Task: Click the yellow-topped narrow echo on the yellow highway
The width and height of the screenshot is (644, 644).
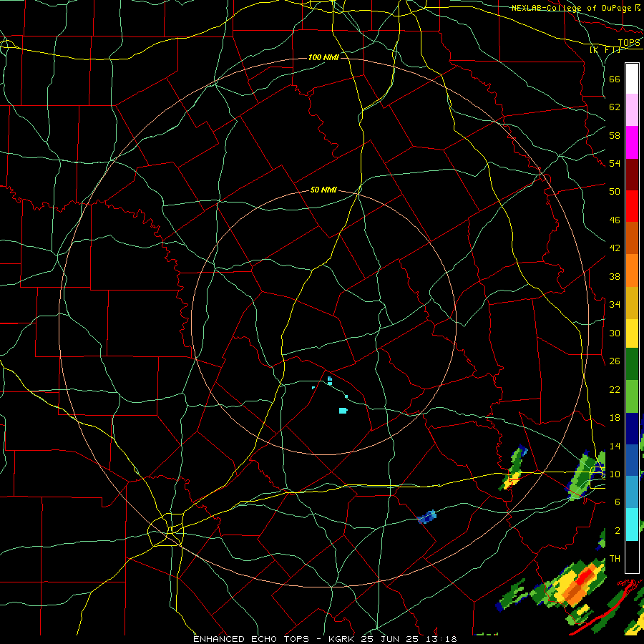Action: [512, 468]
